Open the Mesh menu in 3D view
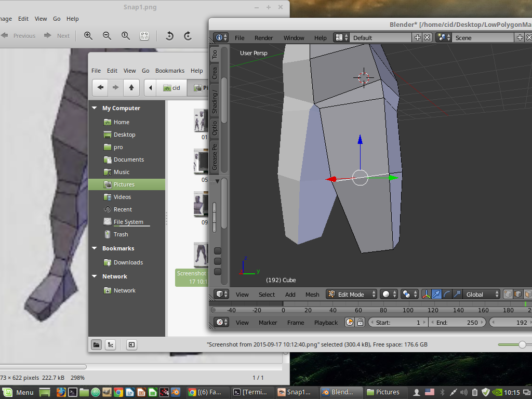Viewport: 532px width, 399px height. pyautogui.click(x=312, y=295)
